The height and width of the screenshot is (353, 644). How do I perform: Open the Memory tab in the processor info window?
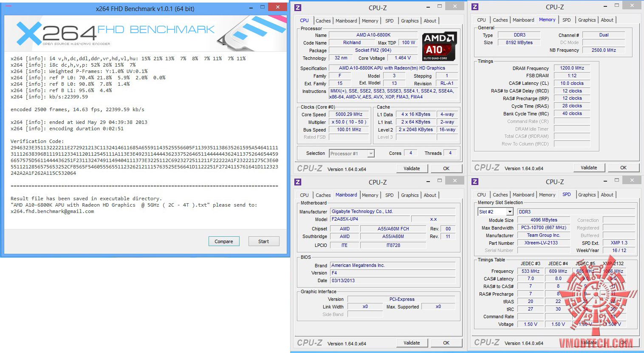point(370,21)
